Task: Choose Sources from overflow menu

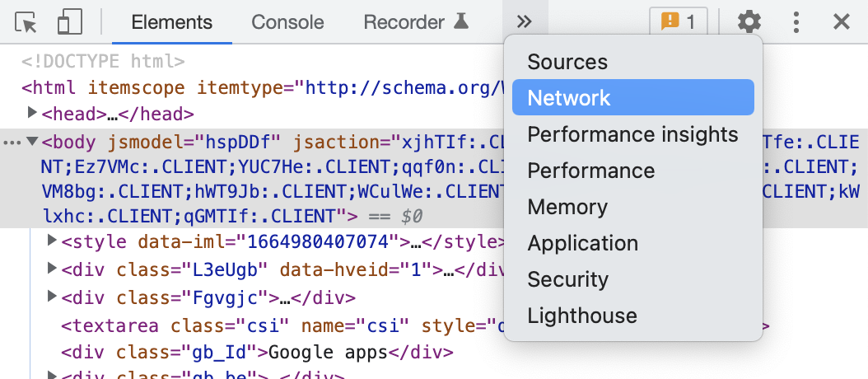Action: 567,62
